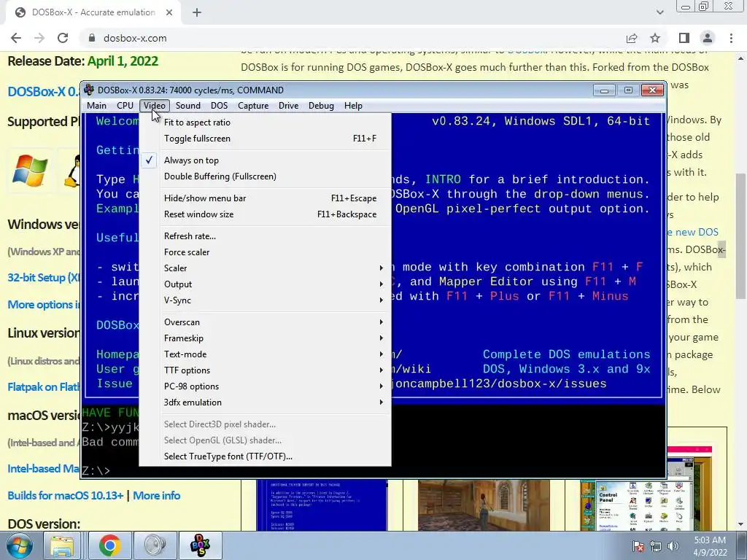
Task: Open the CPU menu
Action: point(125,106)
